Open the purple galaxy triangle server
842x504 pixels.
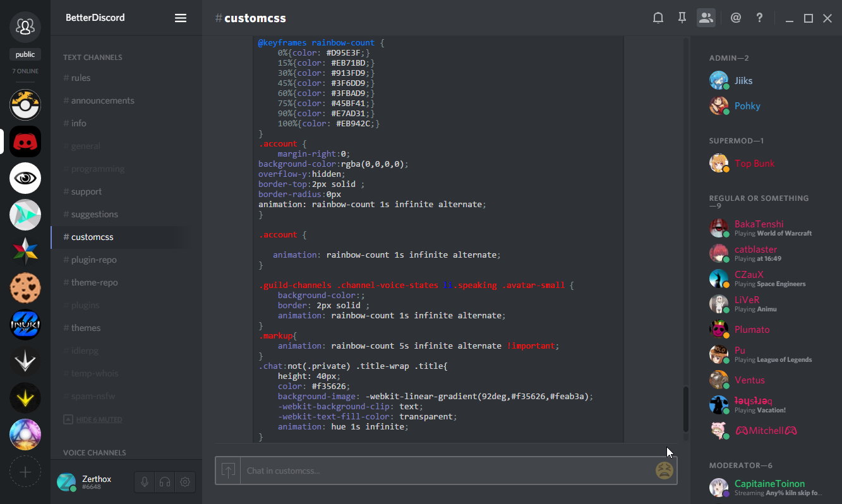[25, 435]
